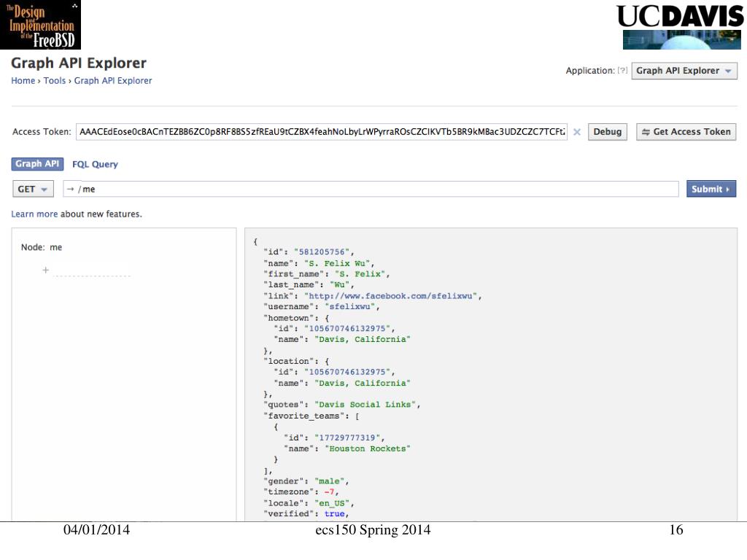Click the first_name value "S. Felix"
The height and width of the screenshot is (560, 747).
[360, 274]
